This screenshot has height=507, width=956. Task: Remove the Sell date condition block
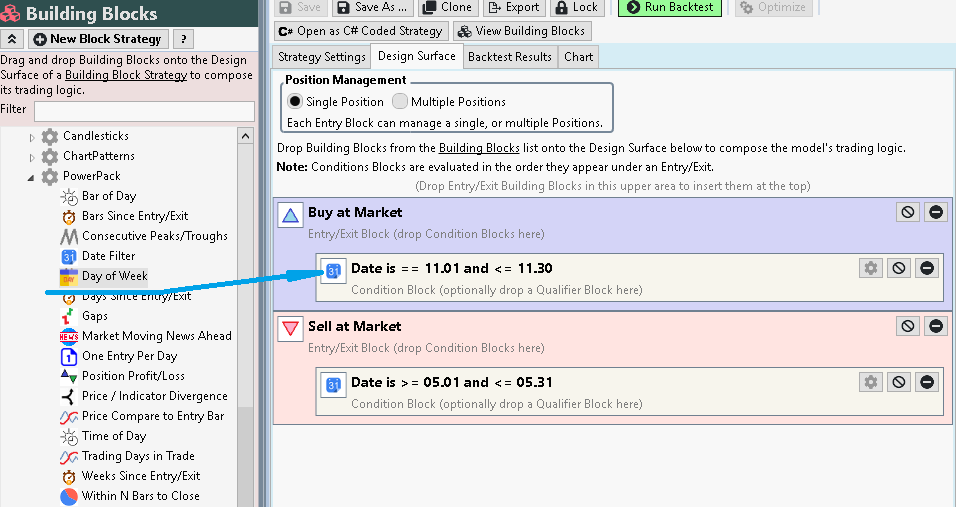click(x=927, y=382)
